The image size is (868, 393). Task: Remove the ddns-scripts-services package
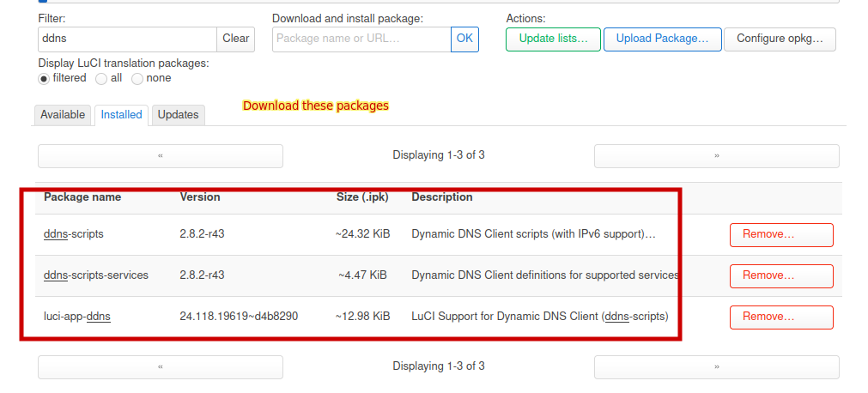pos(781,276)
